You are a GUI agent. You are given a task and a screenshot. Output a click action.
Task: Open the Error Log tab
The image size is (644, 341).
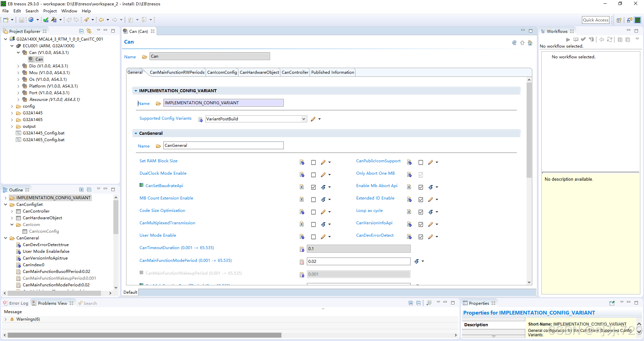[16, 303]
